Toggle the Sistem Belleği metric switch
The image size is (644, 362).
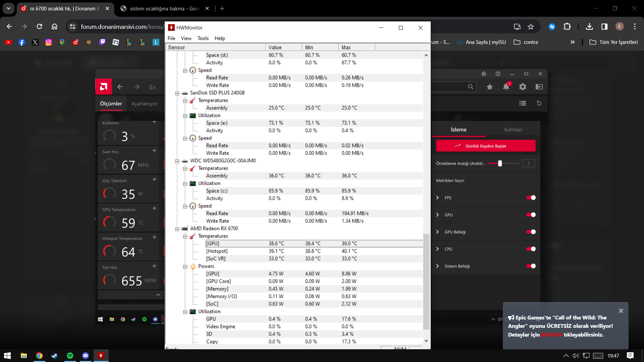531,266
